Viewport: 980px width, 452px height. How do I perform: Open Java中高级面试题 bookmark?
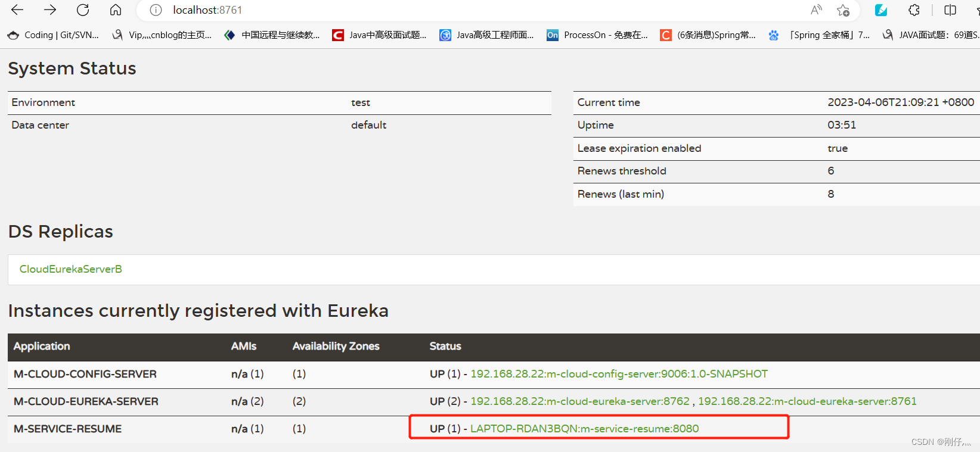point(379,35)
